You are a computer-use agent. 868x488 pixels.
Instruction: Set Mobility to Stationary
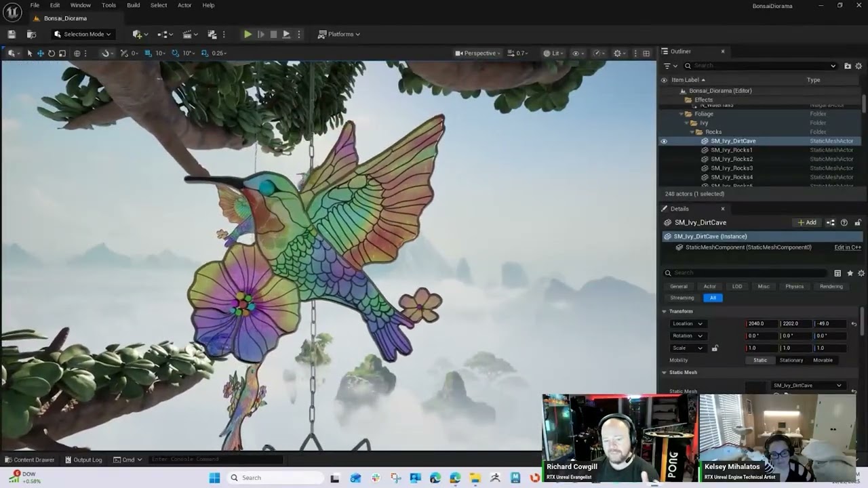[791, 360]
